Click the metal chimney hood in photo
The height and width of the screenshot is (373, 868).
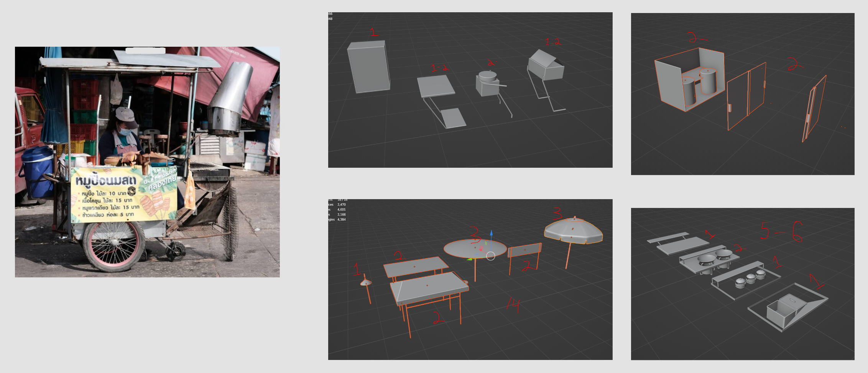point(230,99)
